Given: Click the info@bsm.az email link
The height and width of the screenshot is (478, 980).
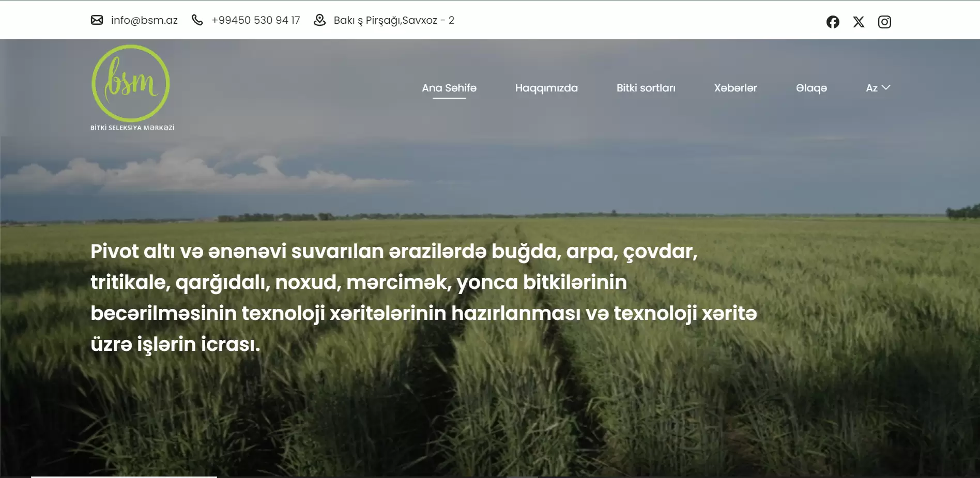Looking at the screenshot, I should (x=144, y=20).
